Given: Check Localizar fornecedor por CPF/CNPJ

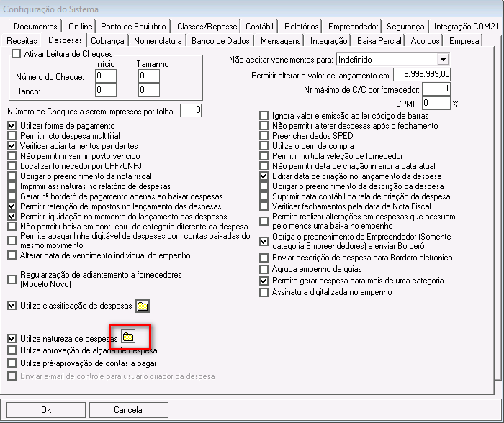Looking at the screenshot, I should click(x=12, y=165).
